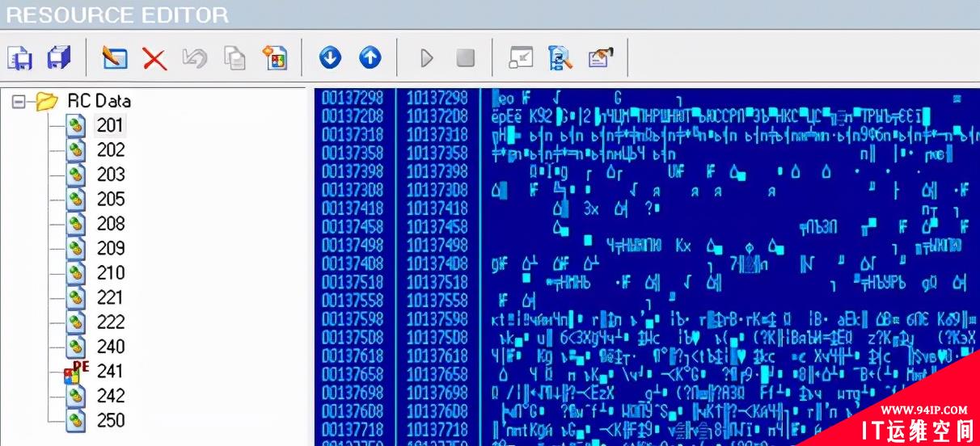Click address 10137398 in second column
The height and width of the screenshot is (446, 980).
point(437,171)
